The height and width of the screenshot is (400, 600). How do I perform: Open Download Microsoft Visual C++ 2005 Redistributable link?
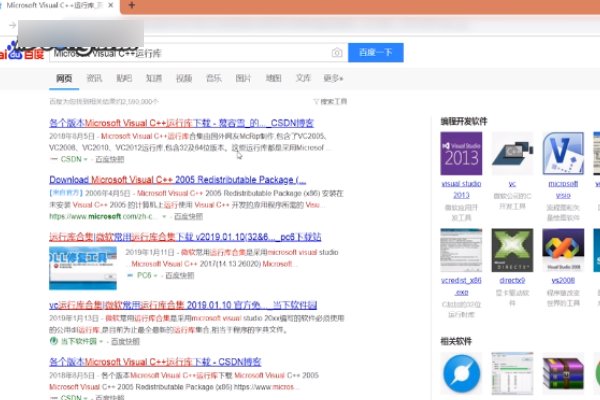(178, 180)
